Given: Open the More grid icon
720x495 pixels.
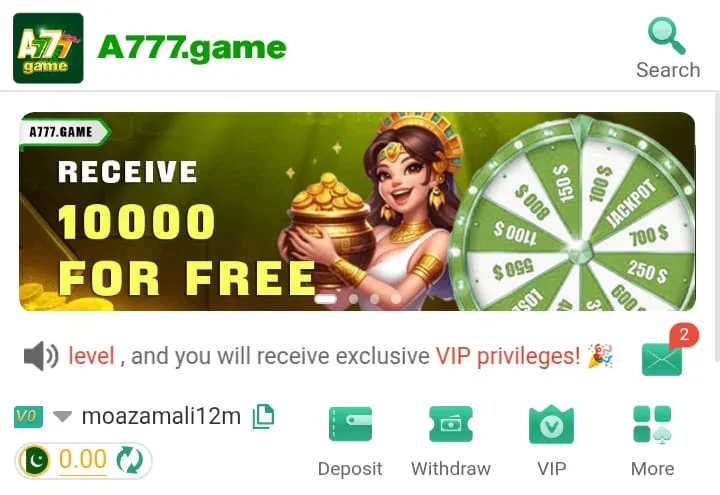Looking at the screenshot, I should [x=652, y=424].
